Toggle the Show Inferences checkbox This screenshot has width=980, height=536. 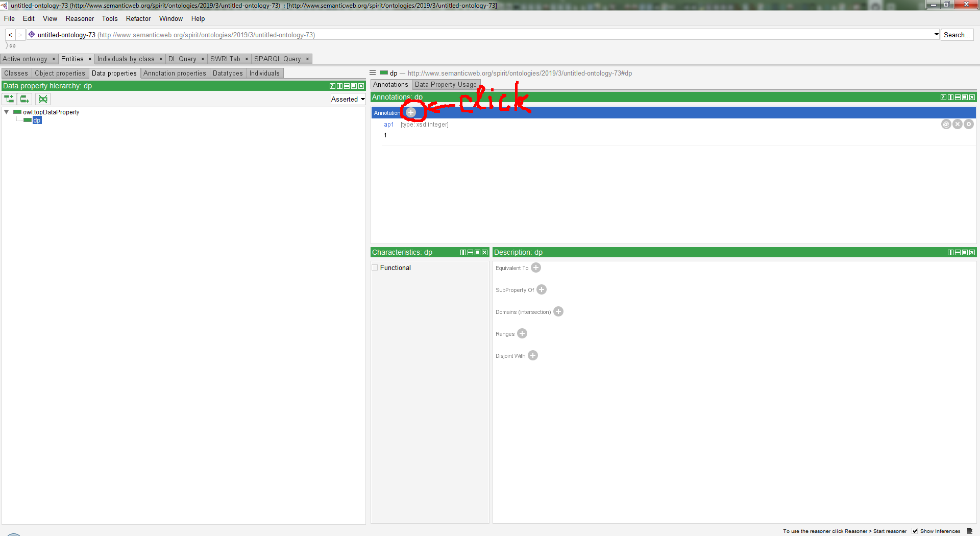(914, 531)
